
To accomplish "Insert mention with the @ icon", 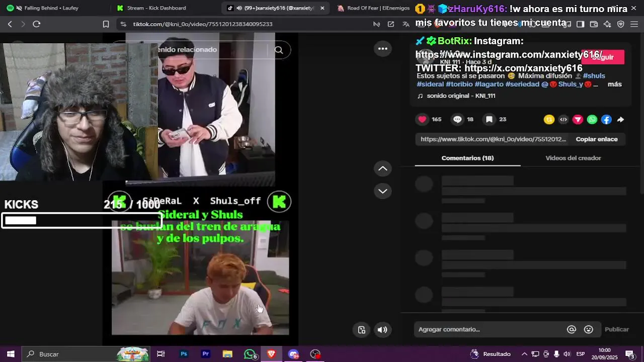I will click(x=572, y=329).
